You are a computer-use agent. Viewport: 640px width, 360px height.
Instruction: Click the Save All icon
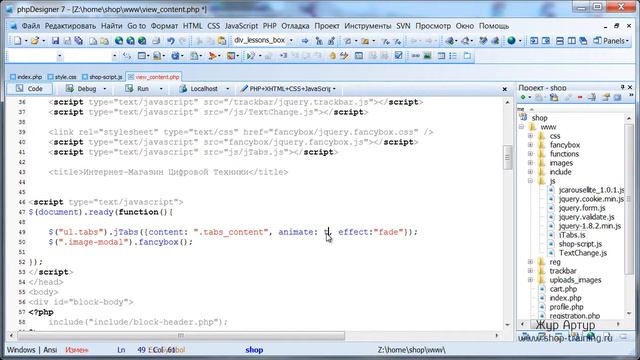click(78, 41)
